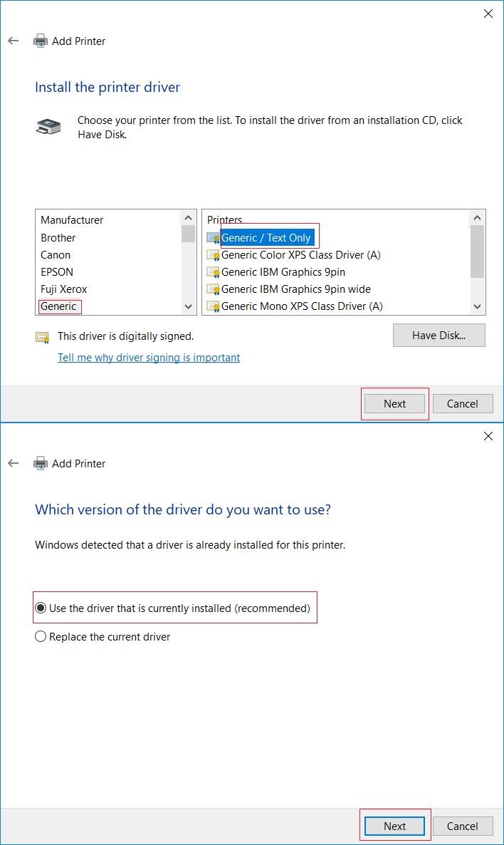Select Replace the current driver option
Viewport: 504px width, 845px height.
click(41, 636)
